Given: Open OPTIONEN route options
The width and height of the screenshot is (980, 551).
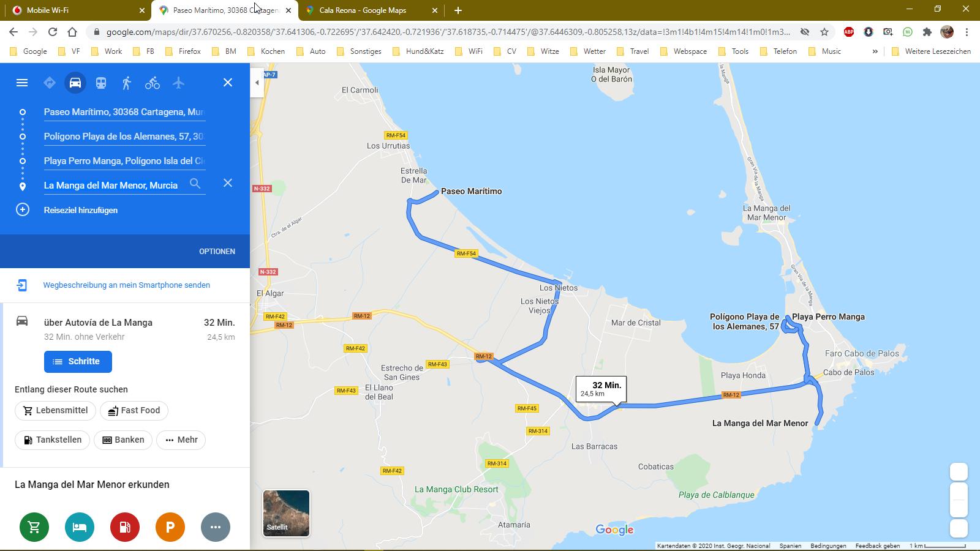Looking at the screenshot, I should click(217, 252).
